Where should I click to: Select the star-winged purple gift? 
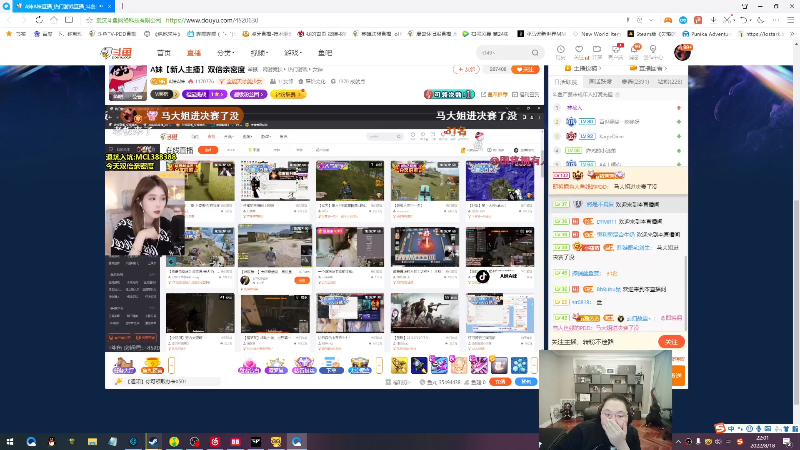[x=276, y=365]
